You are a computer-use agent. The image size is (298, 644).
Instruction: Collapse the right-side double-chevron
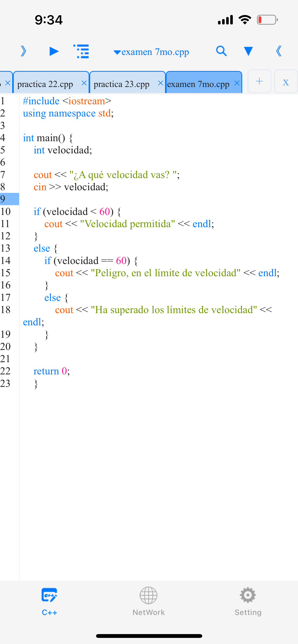pos(279,51)
